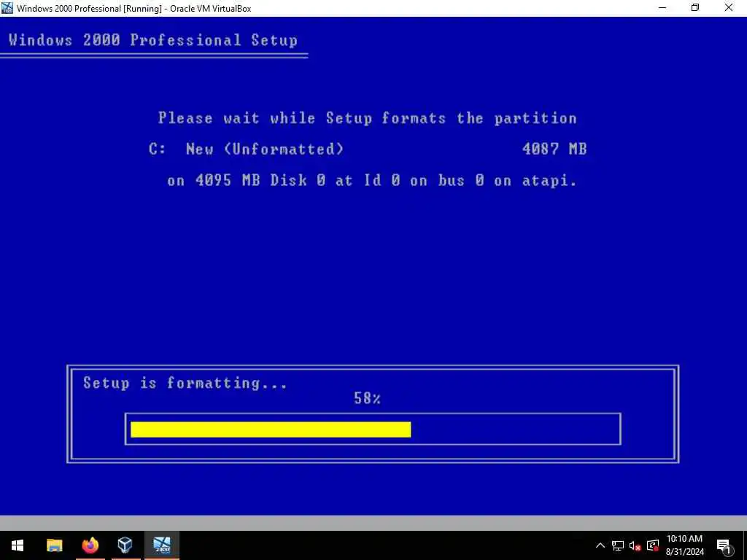The height and width of the screenshot is (560, 747).
Task: Click the 4087 MB partition size
Action: 554,149
